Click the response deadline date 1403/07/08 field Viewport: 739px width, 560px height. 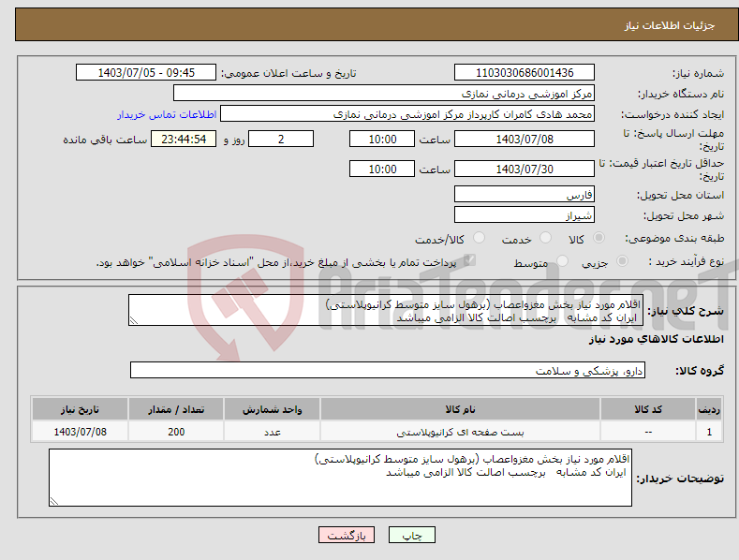(x=525, y=139)
